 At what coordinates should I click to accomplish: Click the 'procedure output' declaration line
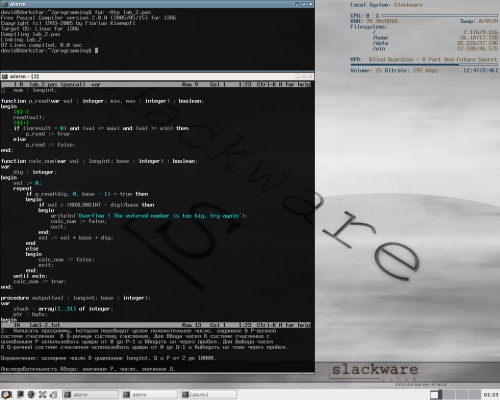pos(76,298)
